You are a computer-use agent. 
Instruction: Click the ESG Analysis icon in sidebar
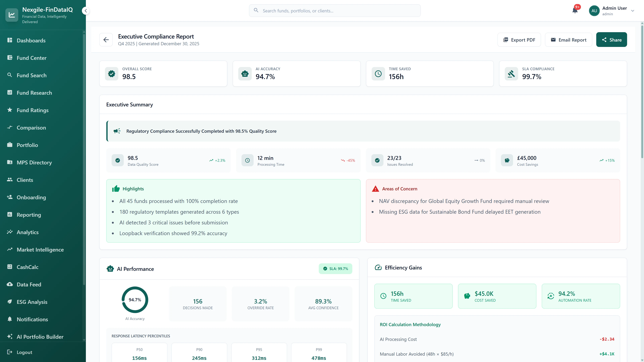(x=10, y=302)
